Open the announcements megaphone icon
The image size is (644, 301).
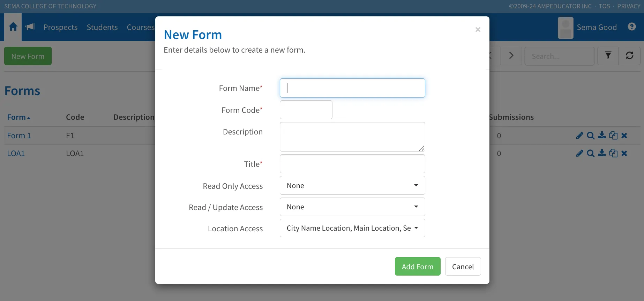[30, 27]
